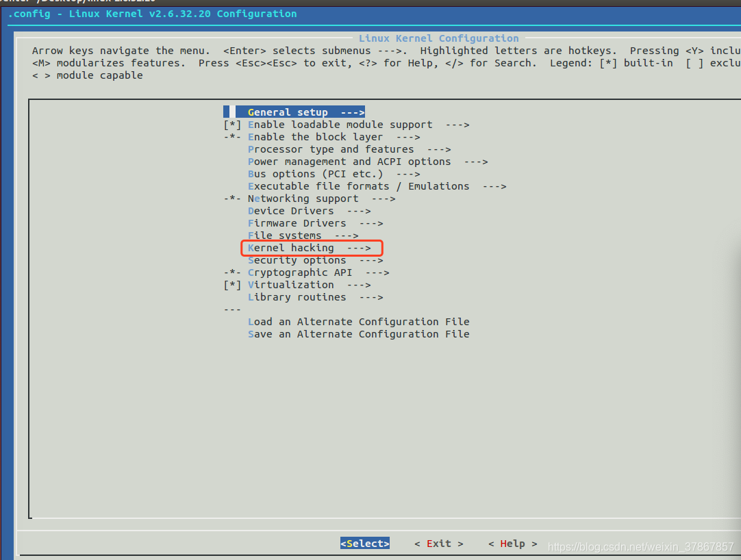The height and width of the screenshot is (560, 741).
Task: Click the <Select> button
Action: 365,544
